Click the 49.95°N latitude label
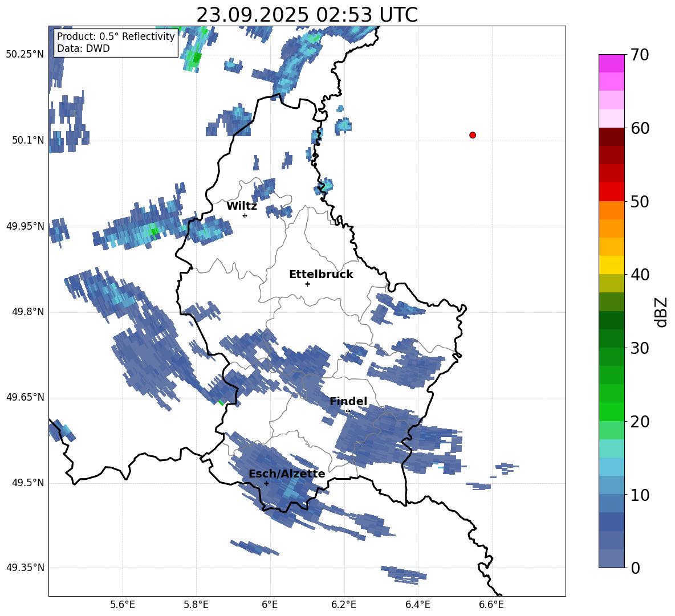This screenshot has height=616, width=675. pos(25,226)
